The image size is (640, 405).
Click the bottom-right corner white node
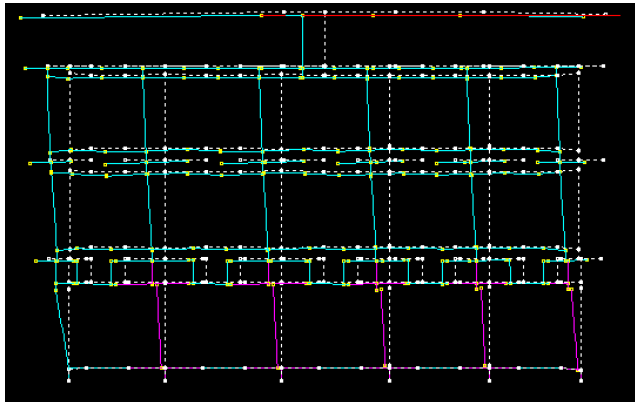tap(580, 370)
